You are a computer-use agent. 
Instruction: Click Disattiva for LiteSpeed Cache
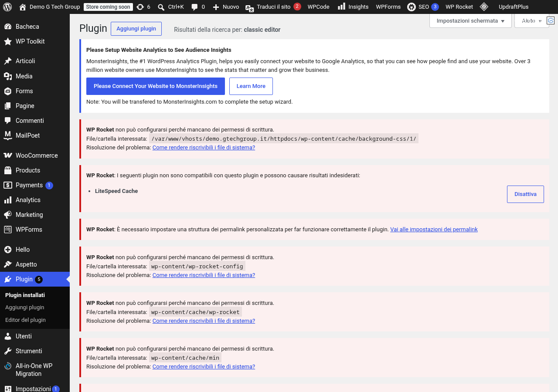[525, 194]
